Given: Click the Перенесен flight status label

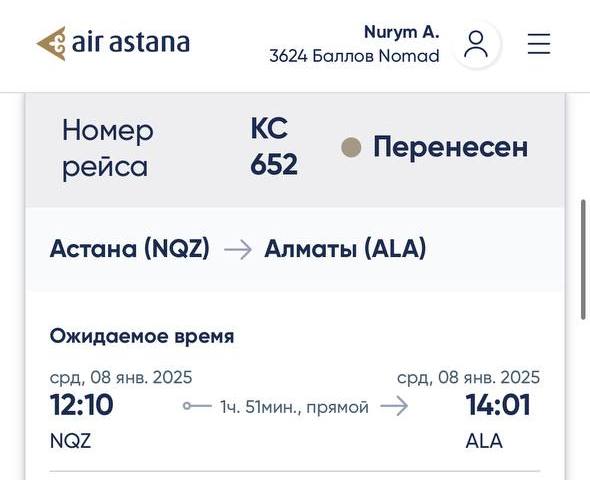Looking at the screenshot, I should (450, 147).
